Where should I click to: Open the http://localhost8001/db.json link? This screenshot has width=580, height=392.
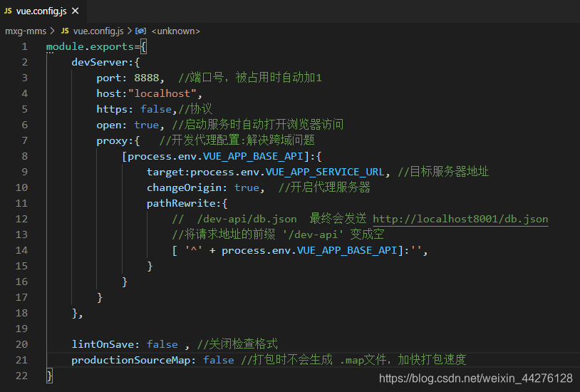[x=460, y=219]
